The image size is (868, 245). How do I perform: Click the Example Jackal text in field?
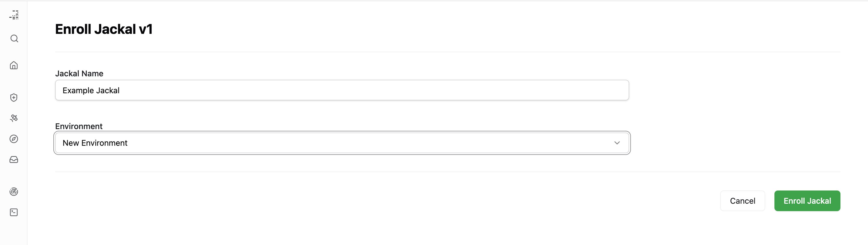[x=91, y=90]
